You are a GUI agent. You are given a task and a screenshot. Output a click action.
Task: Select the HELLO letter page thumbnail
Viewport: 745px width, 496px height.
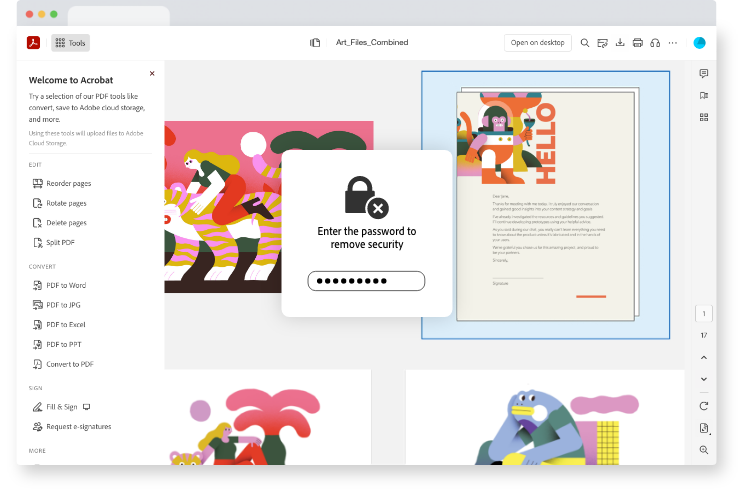tap(545, 205)
